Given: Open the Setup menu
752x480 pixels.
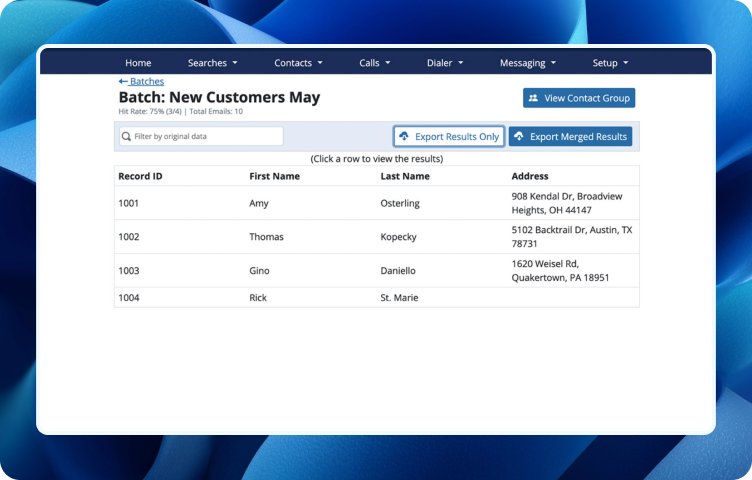Looking at the screenshot, I should click(x=610, y=63).
